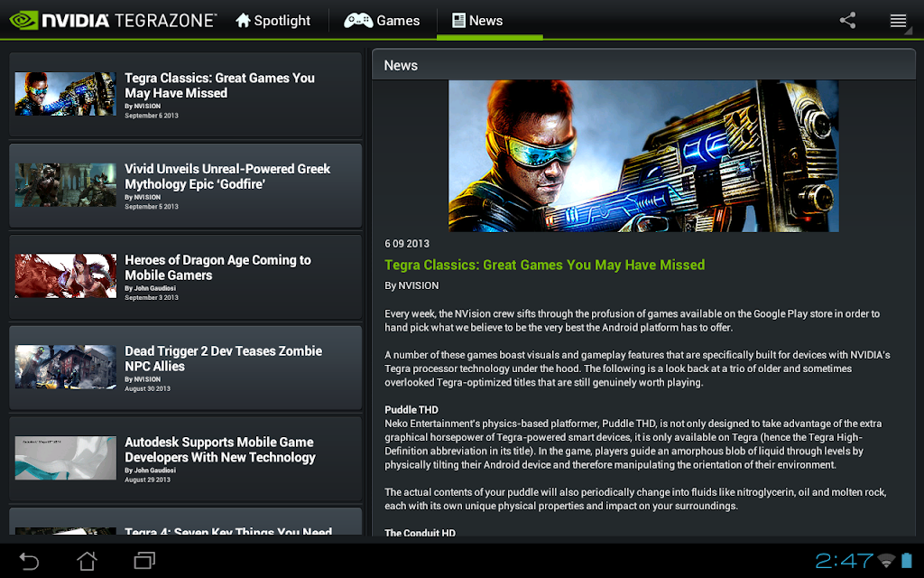The width and height of the screenshot is (924, 578).
Task: Switch to the Games tab
Action: 383,21
